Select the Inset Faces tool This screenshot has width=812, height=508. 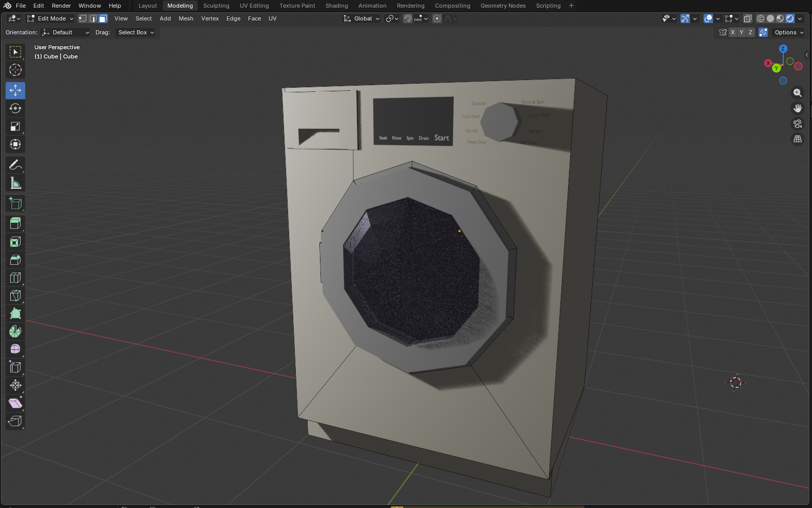[15, 242]
